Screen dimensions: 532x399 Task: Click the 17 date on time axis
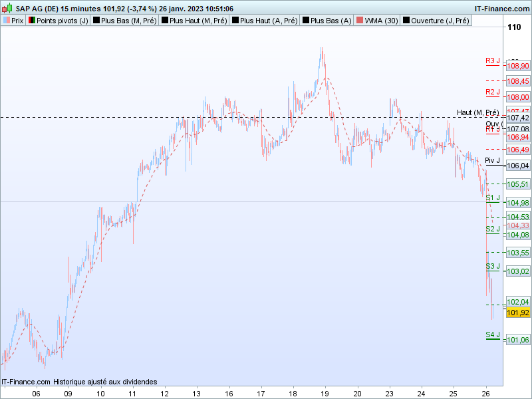261,394
